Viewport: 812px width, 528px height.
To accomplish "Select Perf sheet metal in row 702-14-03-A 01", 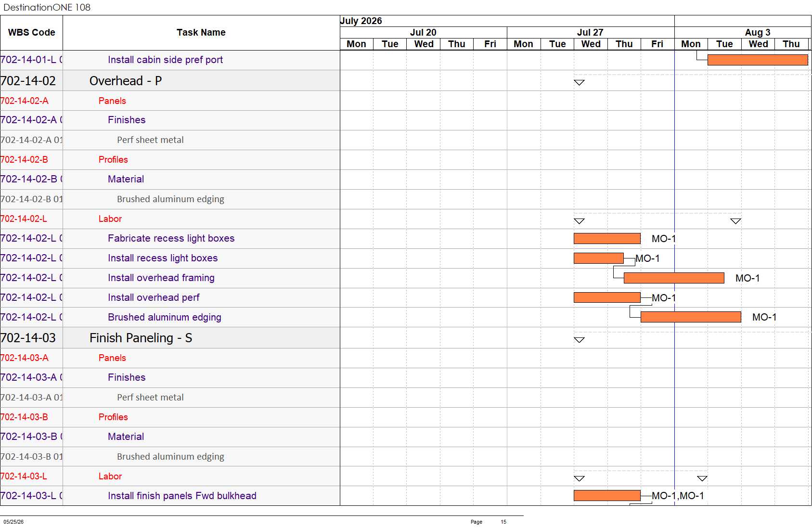I will [x=150, y=398].
